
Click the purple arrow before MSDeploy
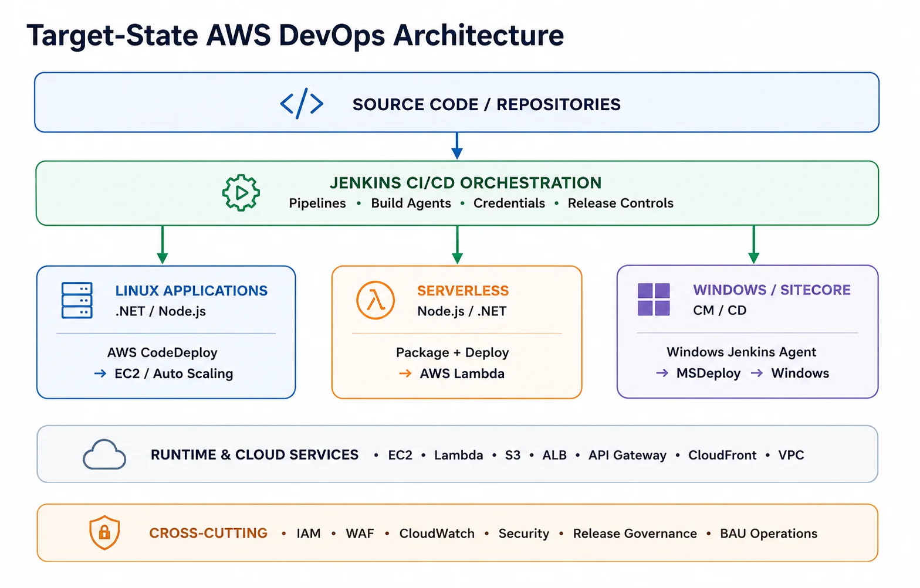662,373
